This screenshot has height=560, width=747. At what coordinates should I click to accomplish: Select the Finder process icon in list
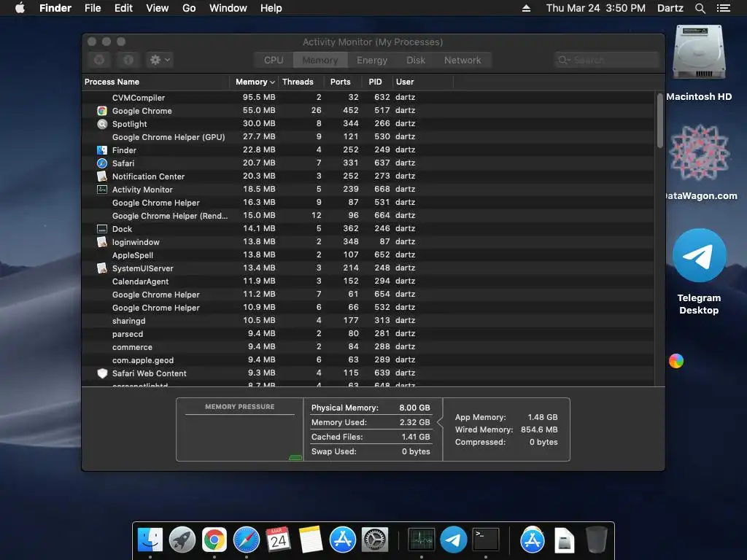[102, 150]
